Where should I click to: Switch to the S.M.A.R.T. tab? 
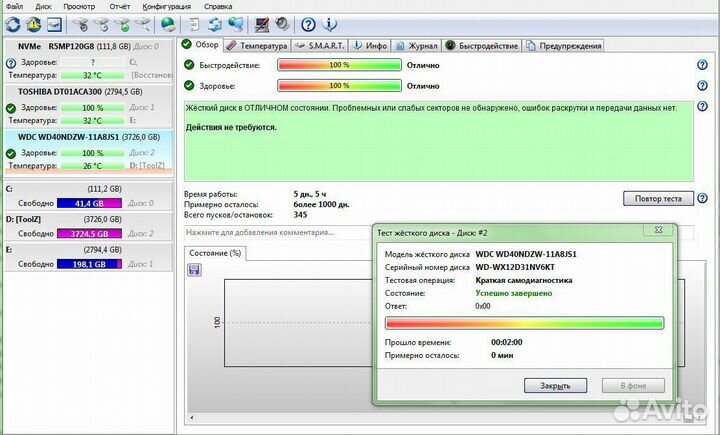click(320, 45)
